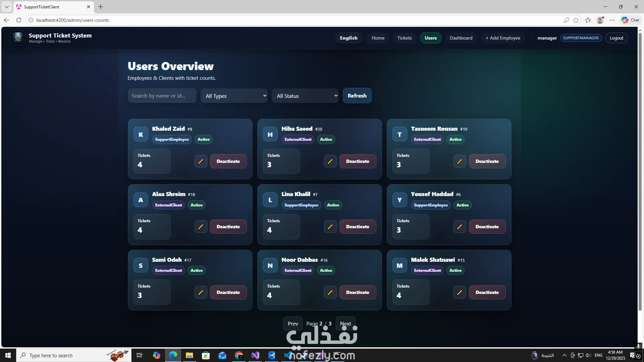Open Visual Studio from the taskbar
Screen dimensions: 644x362
255,355
